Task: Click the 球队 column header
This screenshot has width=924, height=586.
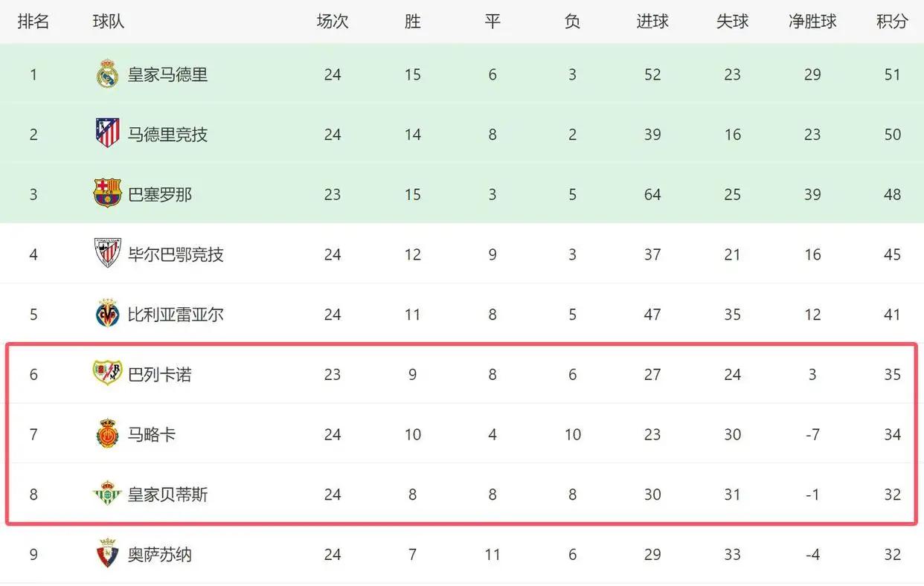Action: tap(109, 22)
